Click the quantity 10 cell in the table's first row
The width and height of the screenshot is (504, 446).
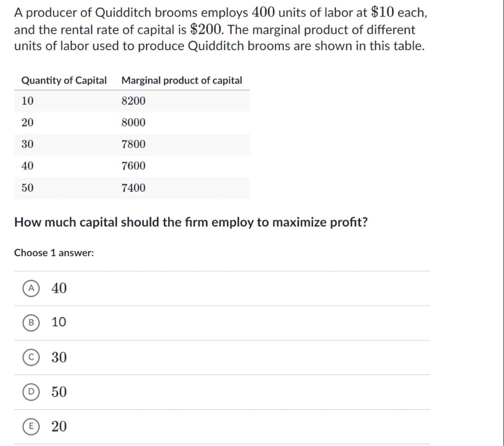pyautogui.click(x=27, y=101)
